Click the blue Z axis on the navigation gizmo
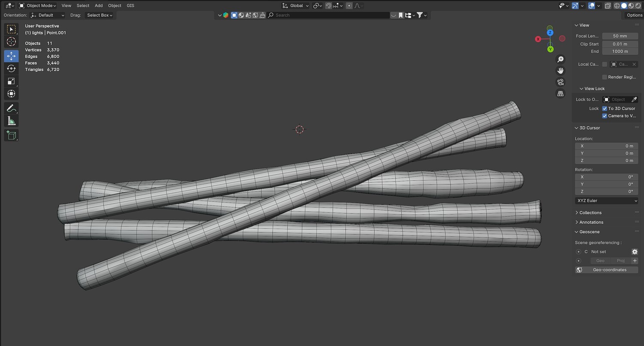Screen dimensions: 644x346 pos(550,33)
